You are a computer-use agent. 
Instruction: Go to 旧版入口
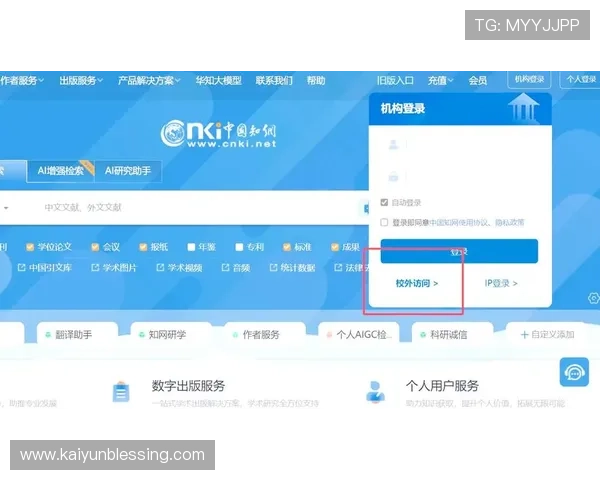click(x=395, y=80)
